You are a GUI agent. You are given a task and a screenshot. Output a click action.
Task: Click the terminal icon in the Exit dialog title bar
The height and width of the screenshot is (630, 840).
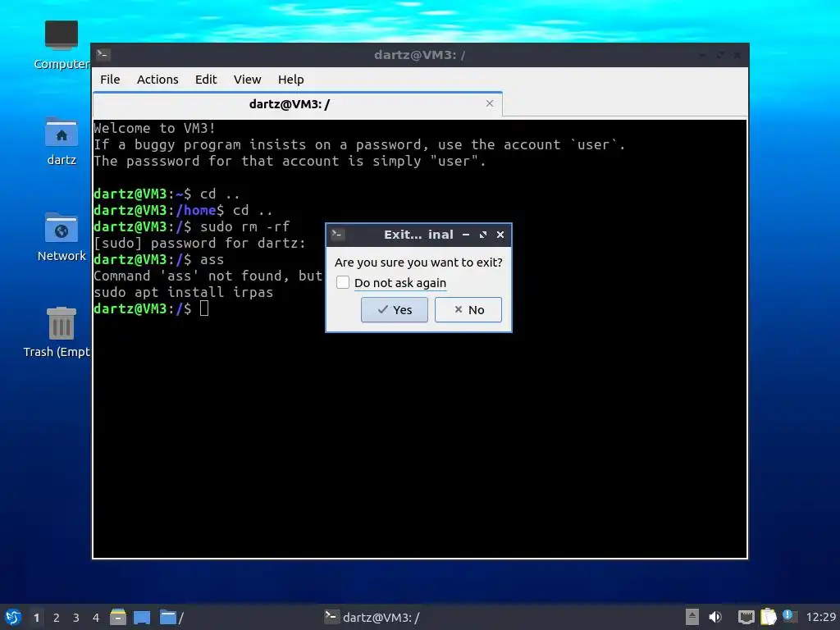(337, 235)
